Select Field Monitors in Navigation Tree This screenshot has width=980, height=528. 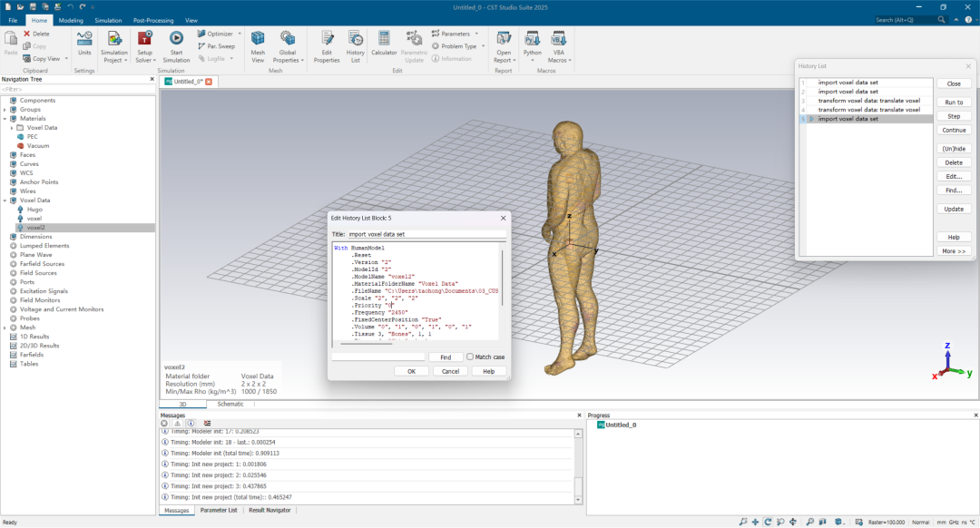[x=39, y=300]
